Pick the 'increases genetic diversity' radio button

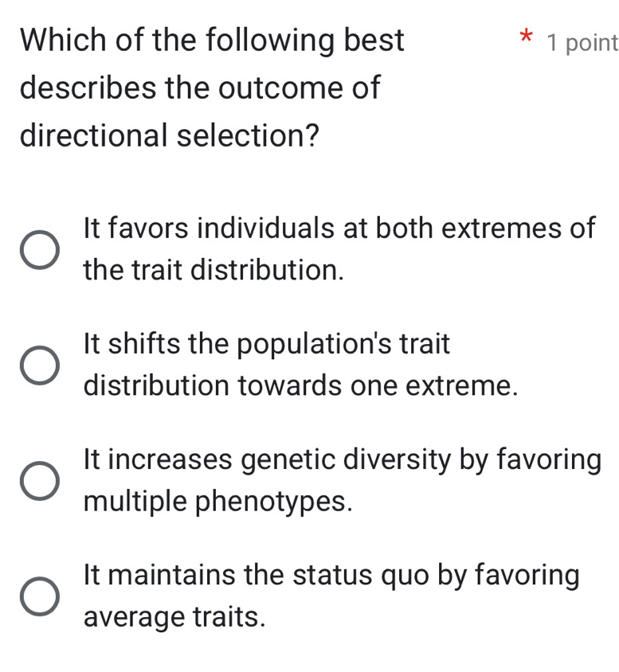tap(38, 482)
